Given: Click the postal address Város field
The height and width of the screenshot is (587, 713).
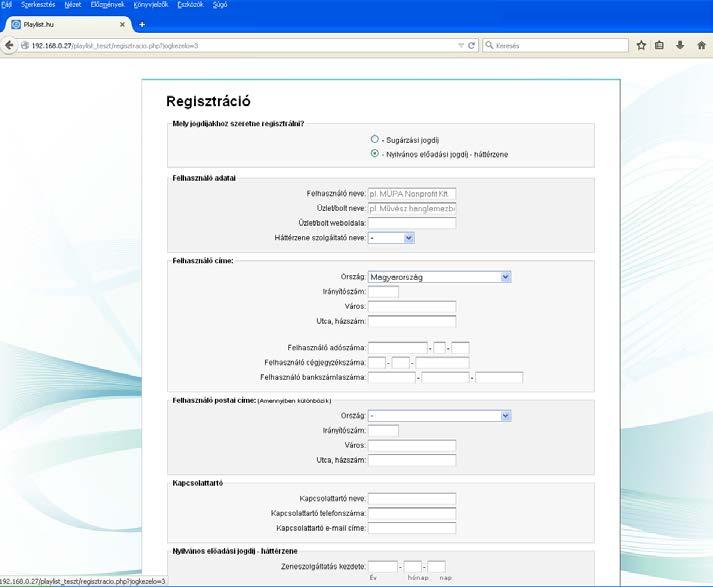Looking at the screenshot, I should point(412,445).
